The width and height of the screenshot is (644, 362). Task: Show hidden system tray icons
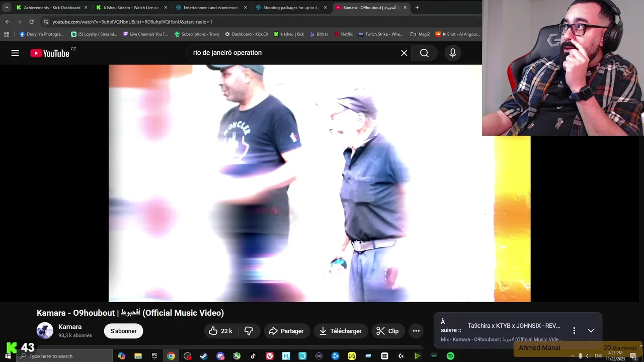click(x=572, y=356)
